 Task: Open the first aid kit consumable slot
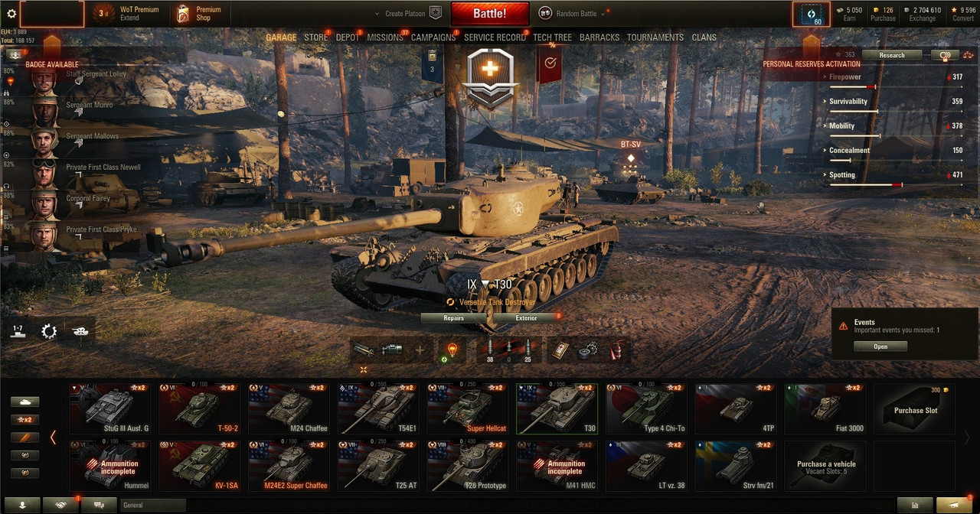pos(561,350)
